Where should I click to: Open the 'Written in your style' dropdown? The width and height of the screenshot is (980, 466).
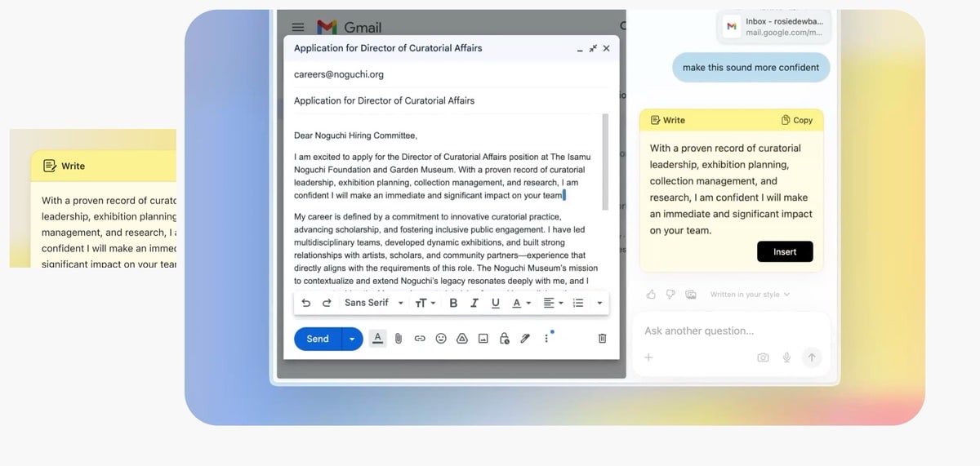coord(750,295)
